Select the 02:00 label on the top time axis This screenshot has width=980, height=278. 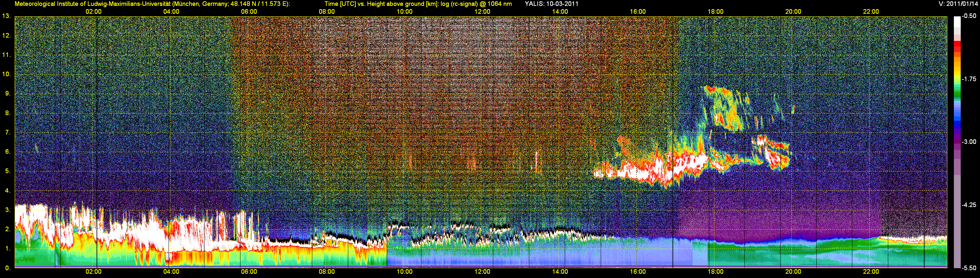pyautogui.click(x=93, y=12)
